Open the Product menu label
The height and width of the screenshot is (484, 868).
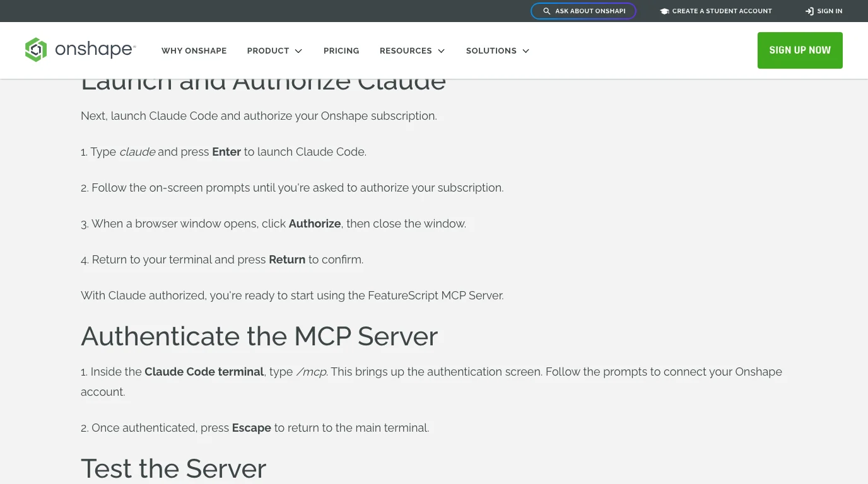coord(268,50)
